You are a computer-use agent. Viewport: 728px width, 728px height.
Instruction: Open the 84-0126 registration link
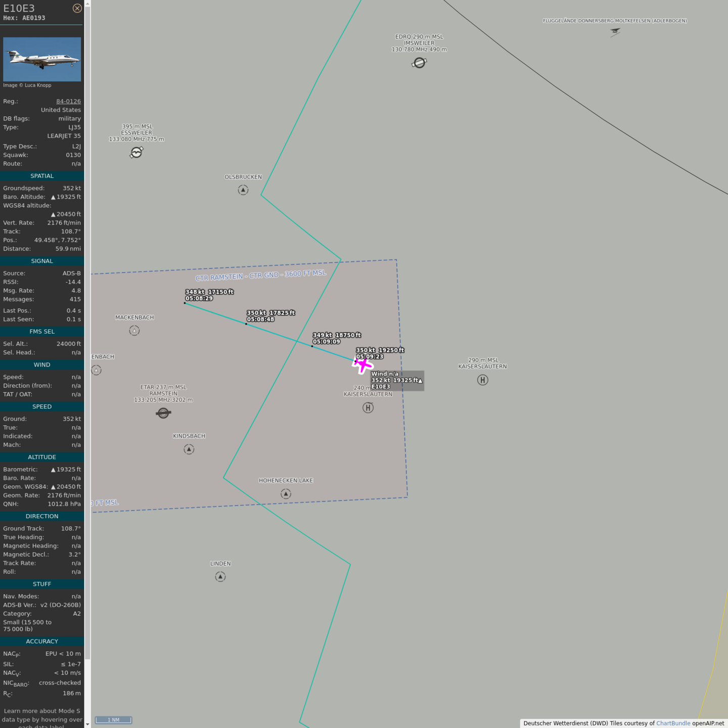click(x=68, y=101)
